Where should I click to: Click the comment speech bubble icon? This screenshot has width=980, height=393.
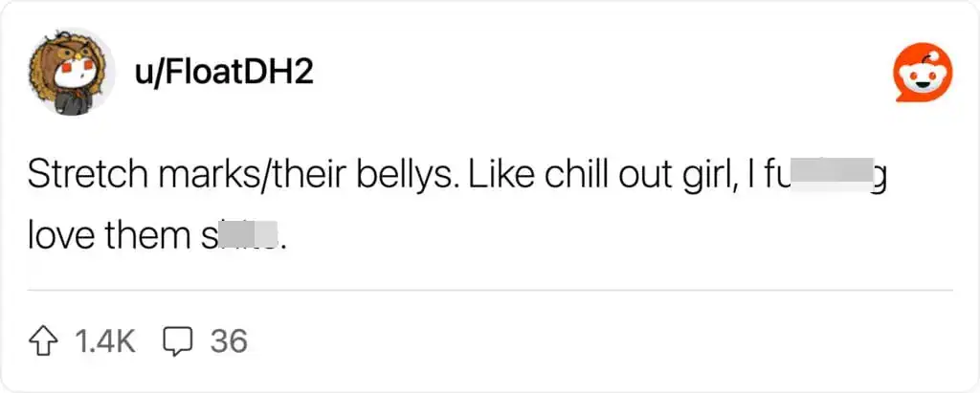pyautogui.click(x=177, y=340)
